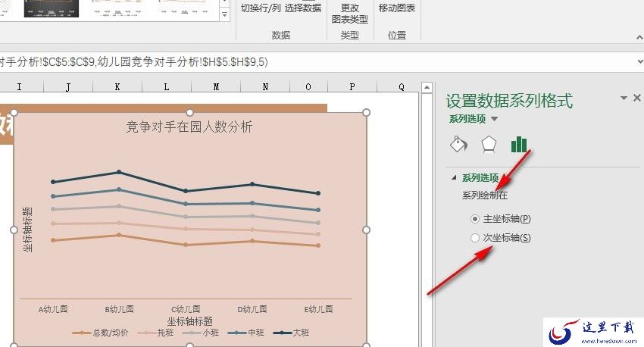
Task: Select the dark top line's point at B幼儿园
Action: (119, 172)
